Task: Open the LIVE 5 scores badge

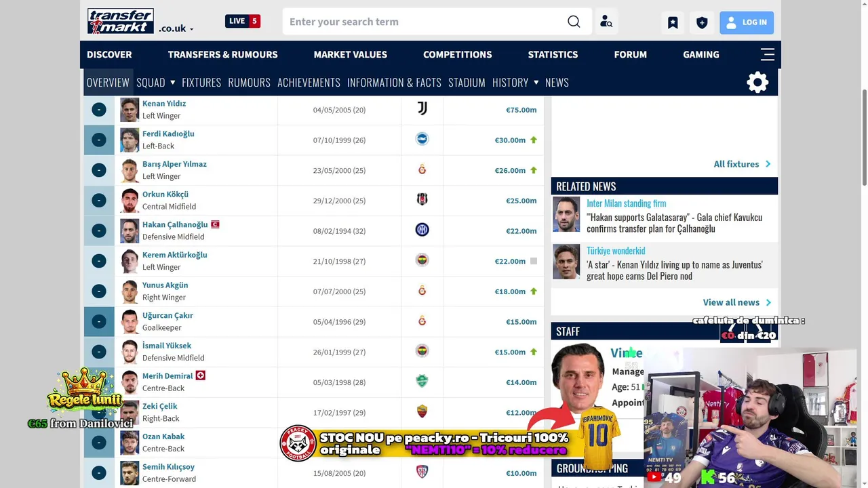Action: [x=243, y=21]
